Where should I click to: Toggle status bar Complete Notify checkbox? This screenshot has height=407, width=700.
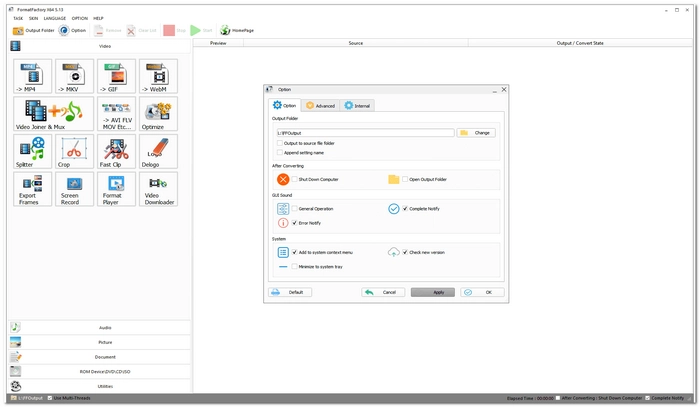click(647, 398)
